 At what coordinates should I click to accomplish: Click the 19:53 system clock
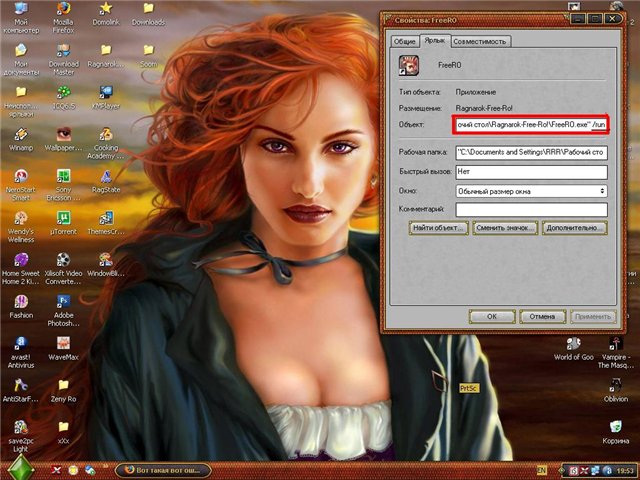click(x=625, y=471)
